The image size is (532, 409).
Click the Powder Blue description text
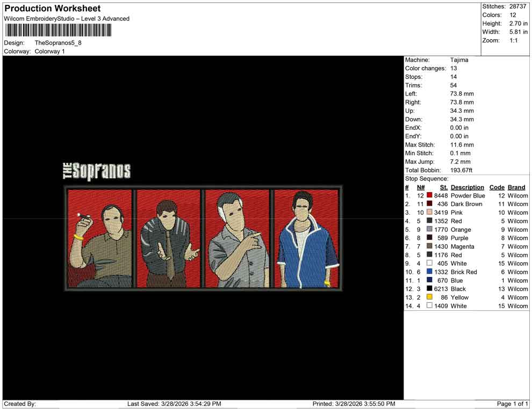[468, 195]
